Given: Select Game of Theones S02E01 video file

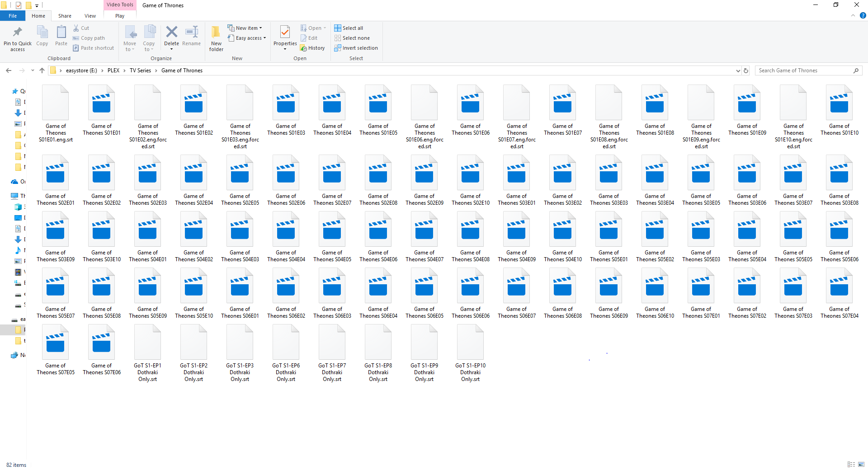Looking at the screenshot, I should 56,180.
